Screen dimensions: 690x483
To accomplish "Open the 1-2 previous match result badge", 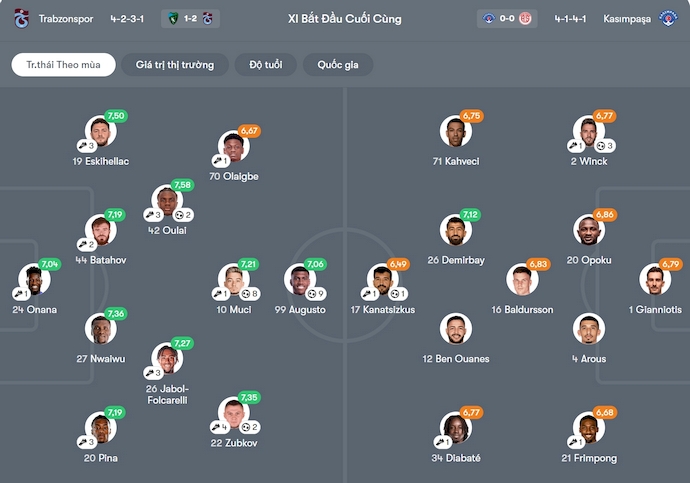I will click(x=189, y=19).
